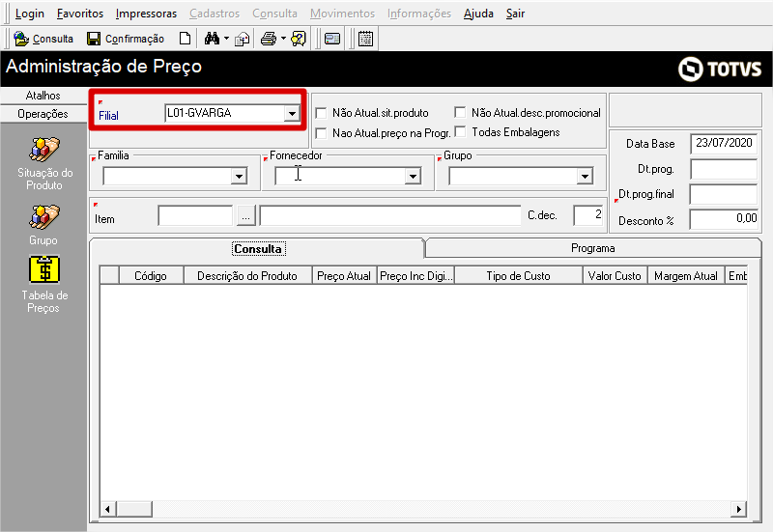The image size is (773, 532).
Task: Open the Filial dropdown
Action: pos(292,113)
